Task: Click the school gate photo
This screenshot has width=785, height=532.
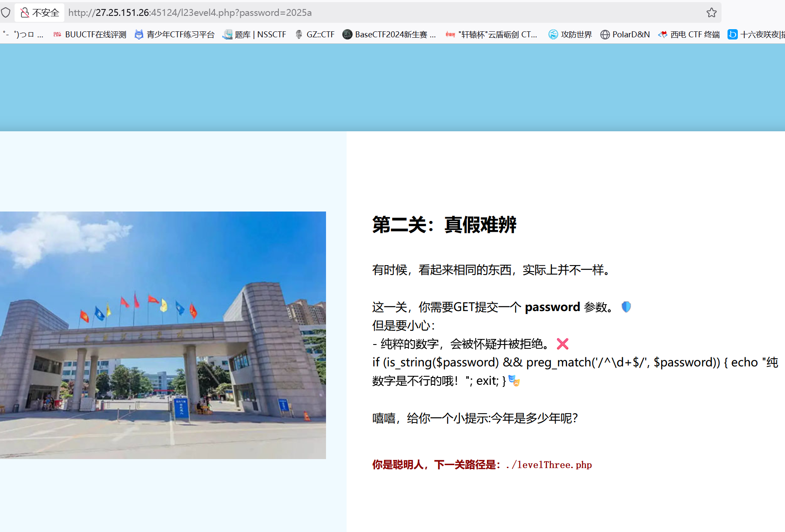Action: [x=163, y=335]
